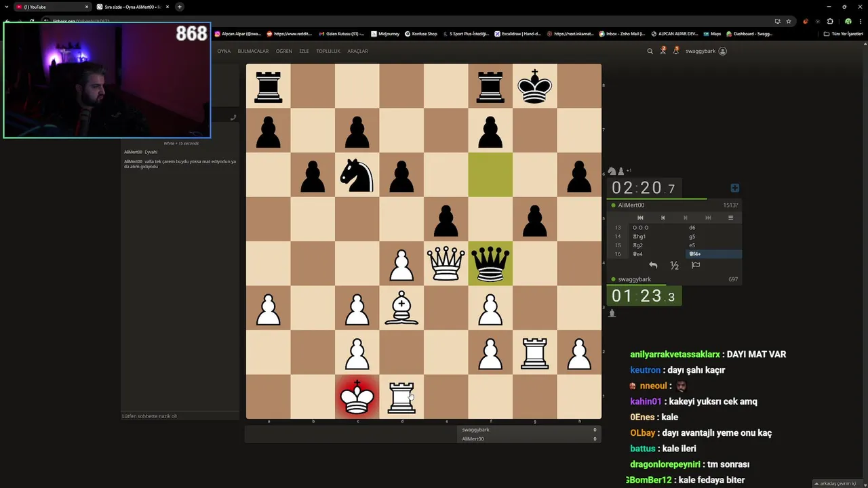
Task: Open the OYNA menu
Action: [224, 51]
